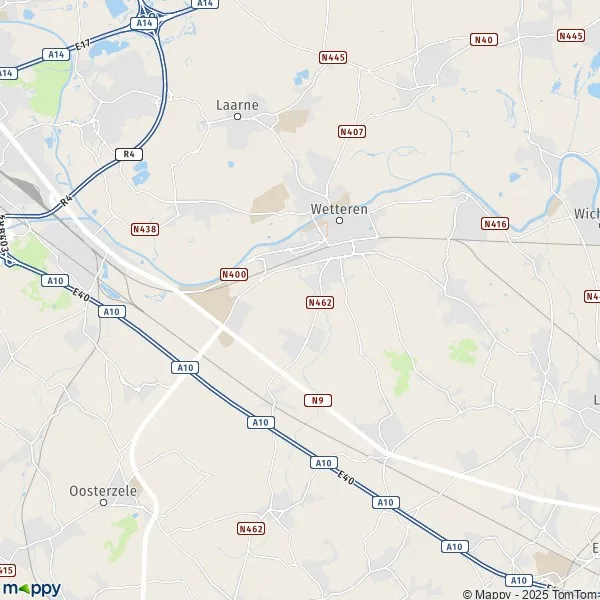Click the N9 road shield
This screenshot has width=600, height=600.
tap(318, 400)
